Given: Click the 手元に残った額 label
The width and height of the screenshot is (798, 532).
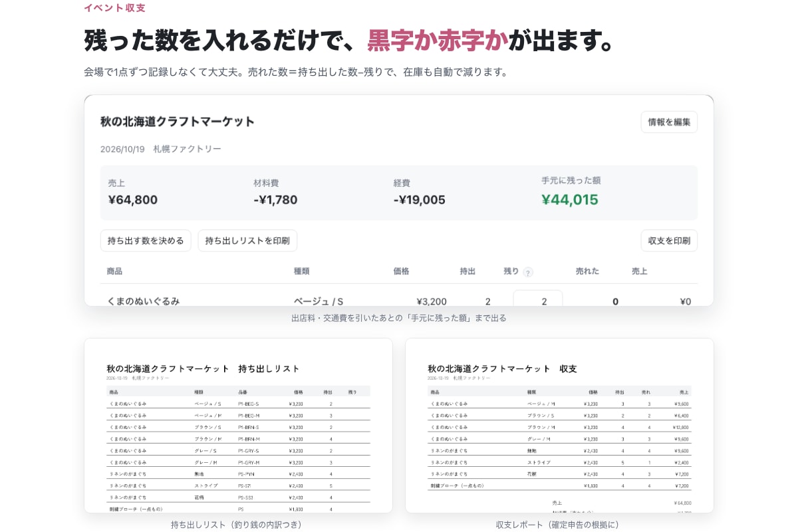Looking at the screenshot, I should coord(571,180).
